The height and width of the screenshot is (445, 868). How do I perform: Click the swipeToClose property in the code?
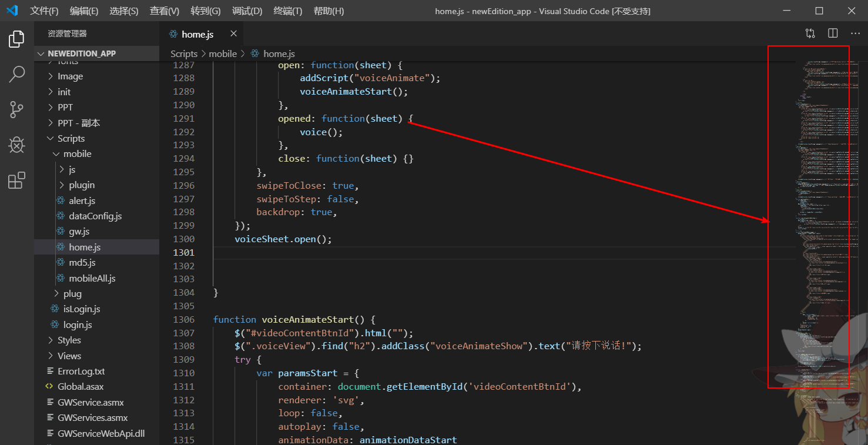[x=289, y=185]
